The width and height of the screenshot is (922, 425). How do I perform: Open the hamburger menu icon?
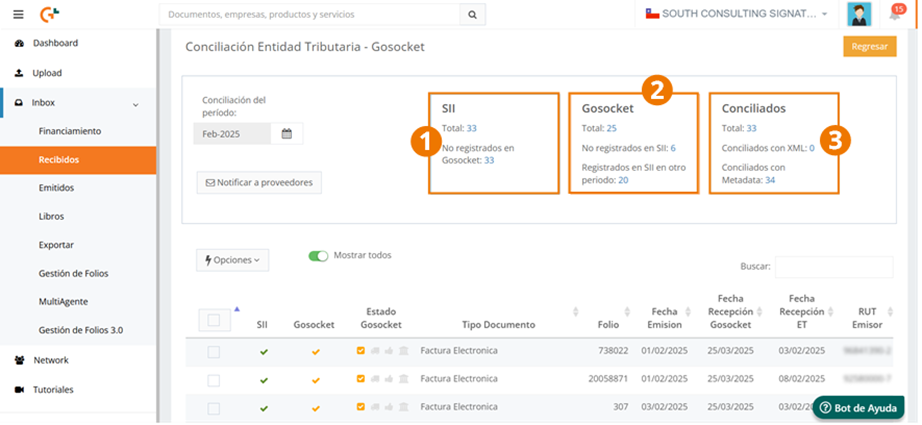pos(18,14)
